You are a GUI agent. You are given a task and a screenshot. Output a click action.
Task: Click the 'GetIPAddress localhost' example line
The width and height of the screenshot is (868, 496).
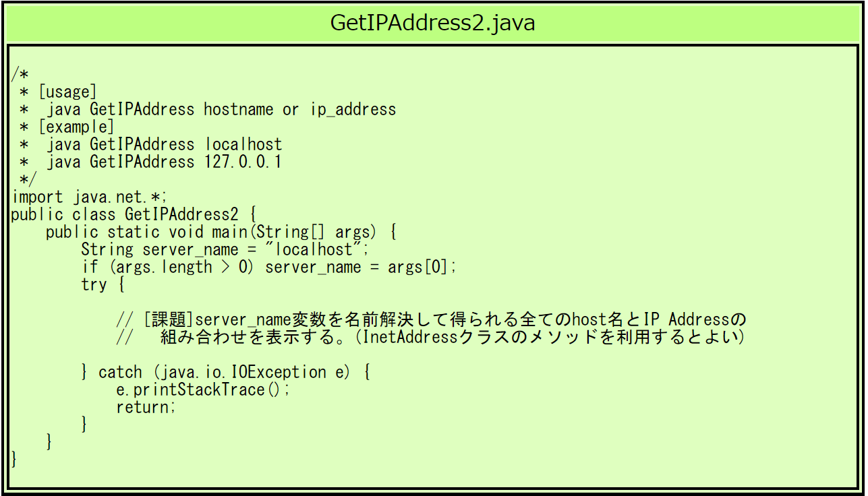tap(164, 144)
